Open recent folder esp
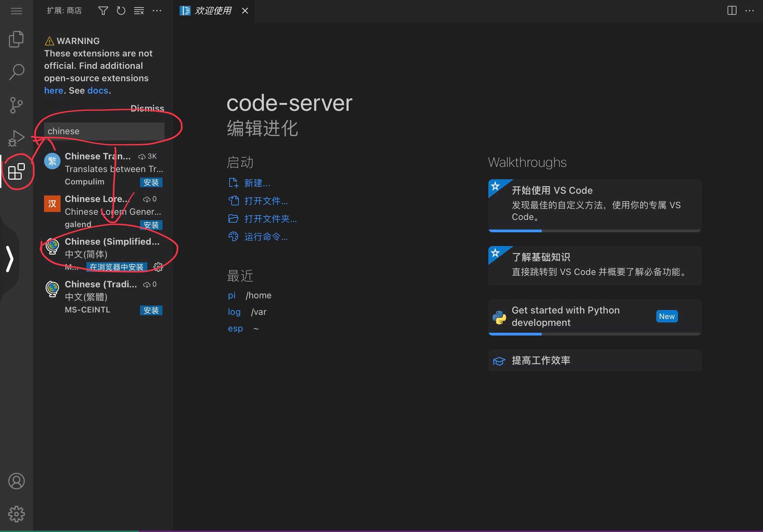763x532 pixels. [235, 328]
